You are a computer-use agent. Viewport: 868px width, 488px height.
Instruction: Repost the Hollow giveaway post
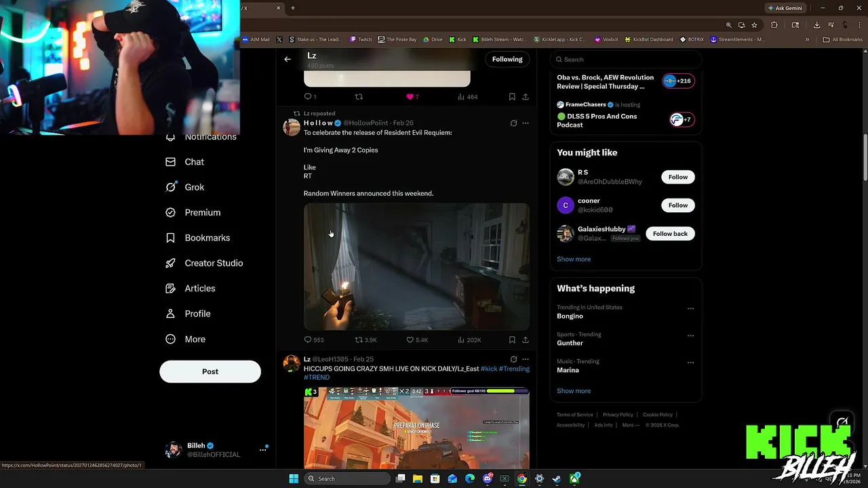[366, 340]
